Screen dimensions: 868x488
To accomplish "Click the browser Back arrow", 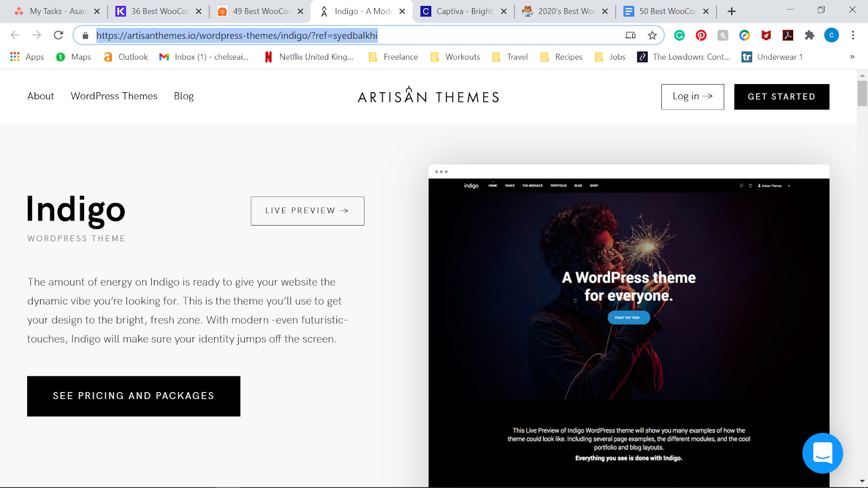I will point(15,35).
